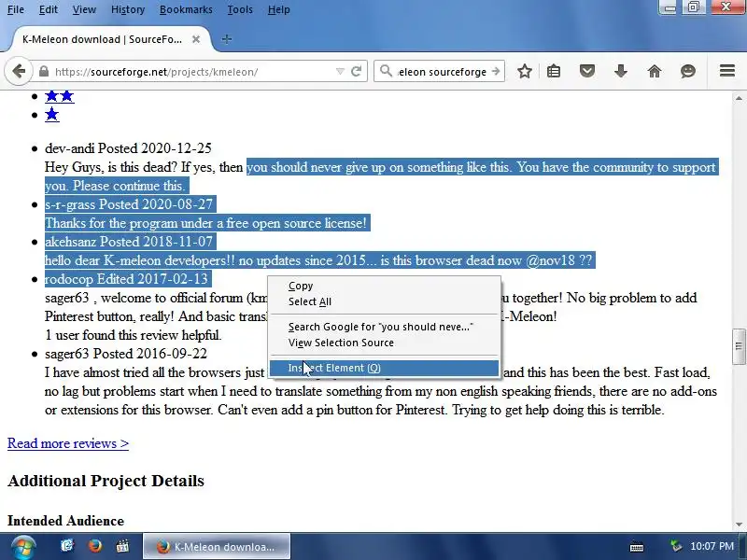Click the scrollbar up arrow
The image size is (747, 560).
click(739, 98)
